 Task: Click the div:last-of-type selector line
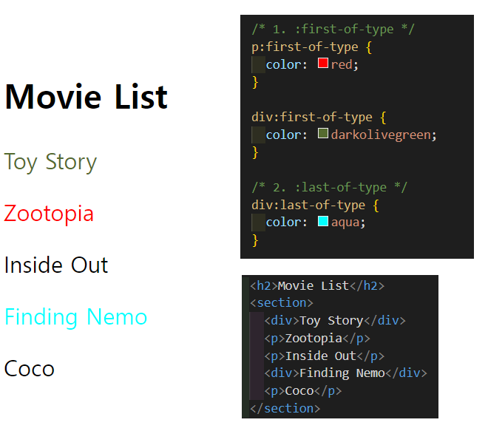[x=315, y=205]
